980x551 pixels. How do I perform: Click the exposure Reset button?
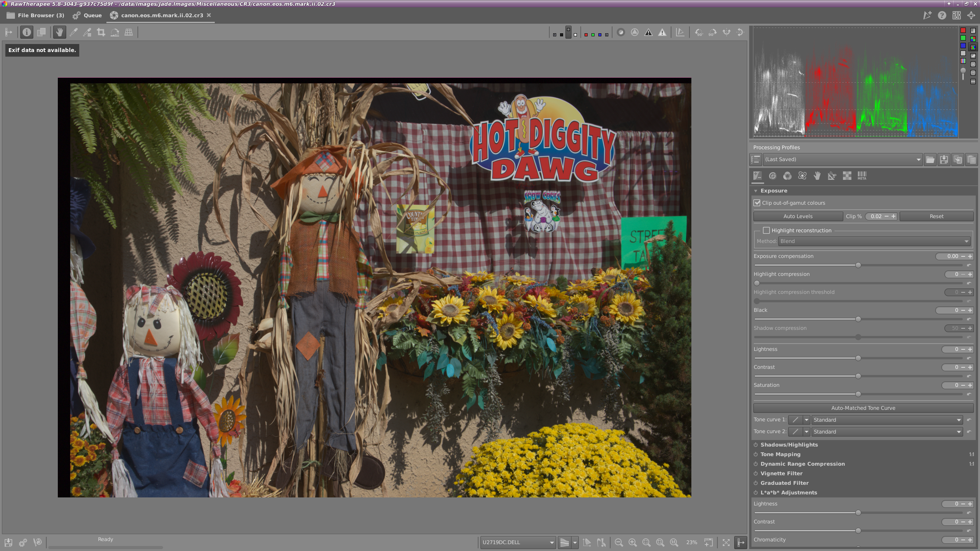(937, 217)
